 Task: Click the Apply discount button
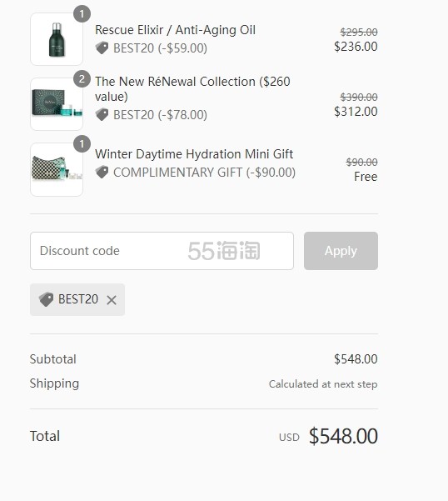(341, 251)
